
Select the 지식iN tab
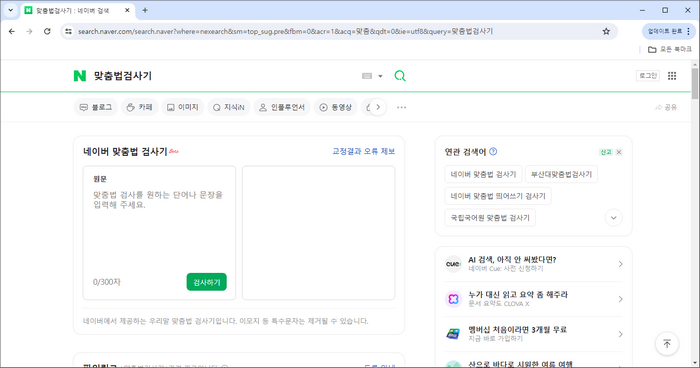(x=229, y=107)
